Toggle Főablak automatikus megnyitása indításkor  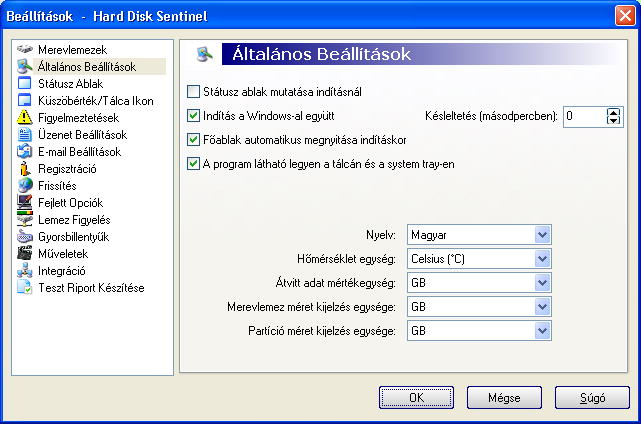point(193,140)
